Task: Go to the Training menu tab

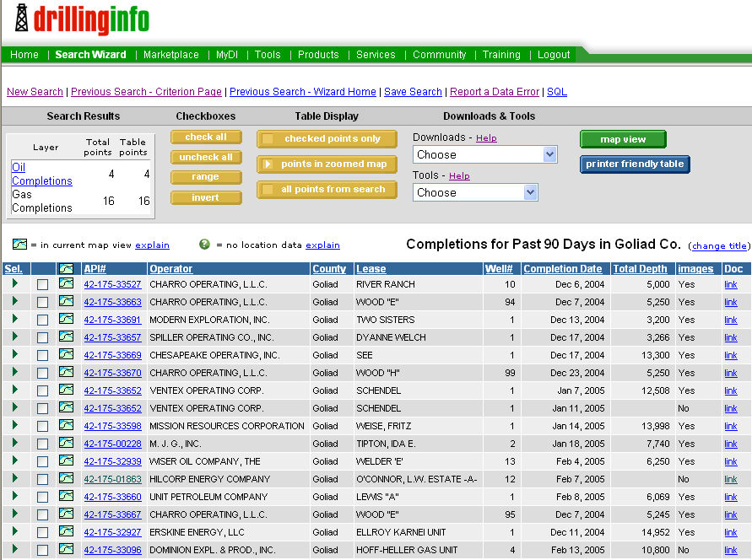Action: coord(501,55)
